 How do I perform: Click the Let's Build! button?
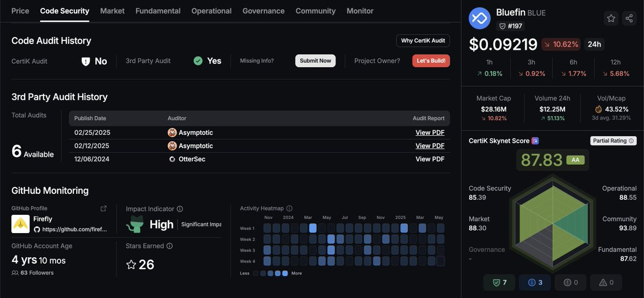tap(431, 61)
